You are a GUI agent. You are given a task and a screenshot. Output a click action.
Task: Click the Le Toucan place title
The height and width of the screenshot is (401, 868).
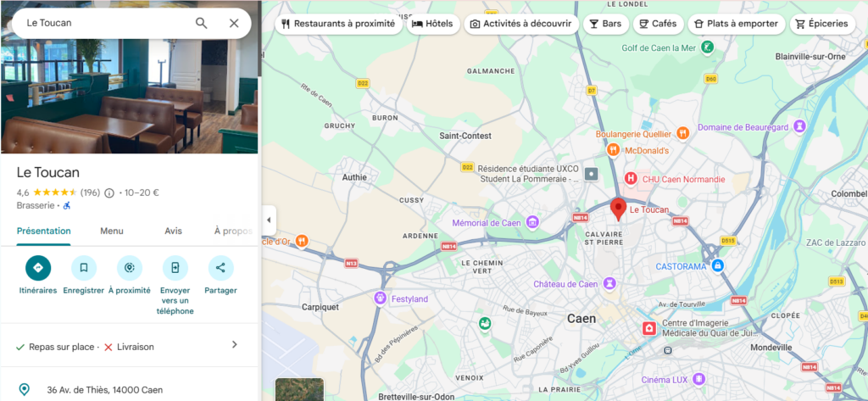point(48,172)
